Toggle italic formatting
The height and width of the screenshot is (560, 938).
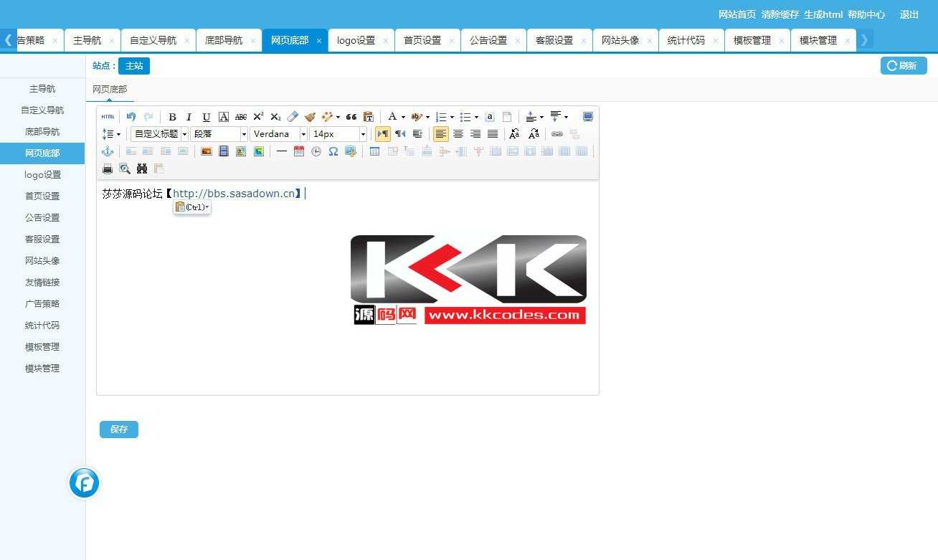coord(189,117)
